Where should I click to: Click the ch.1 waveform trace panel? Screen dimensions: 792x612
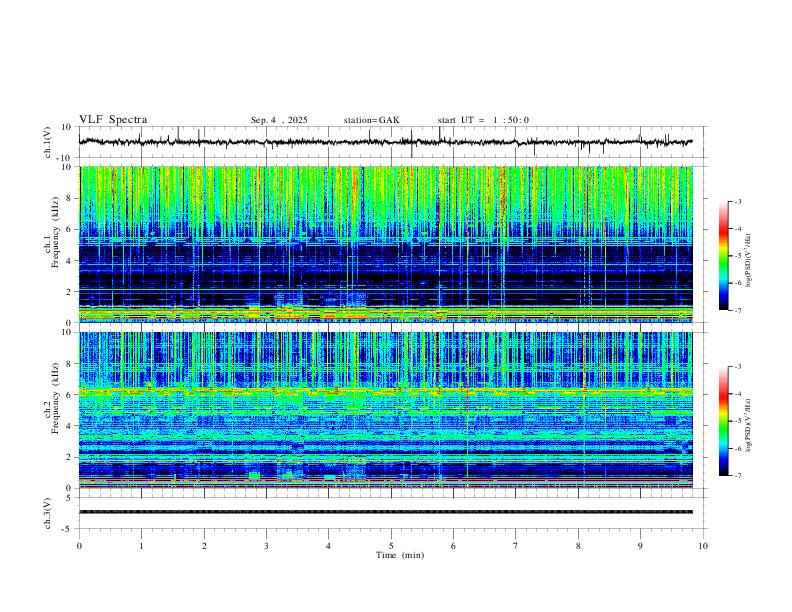pyautogui.click(x=391, y=142)
